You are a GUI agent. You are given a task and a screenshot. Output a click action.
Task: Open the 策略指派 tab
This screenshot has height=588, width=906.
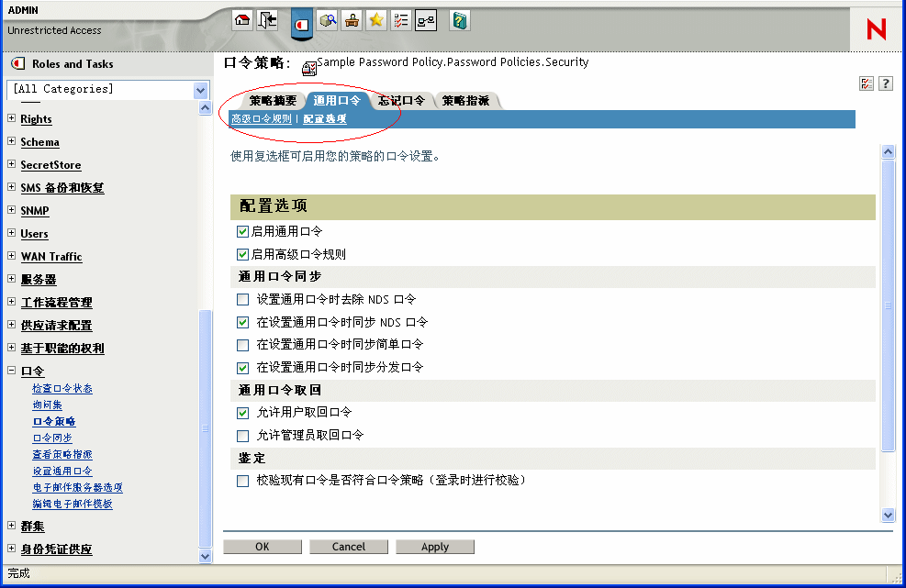[x=465, y=101]
